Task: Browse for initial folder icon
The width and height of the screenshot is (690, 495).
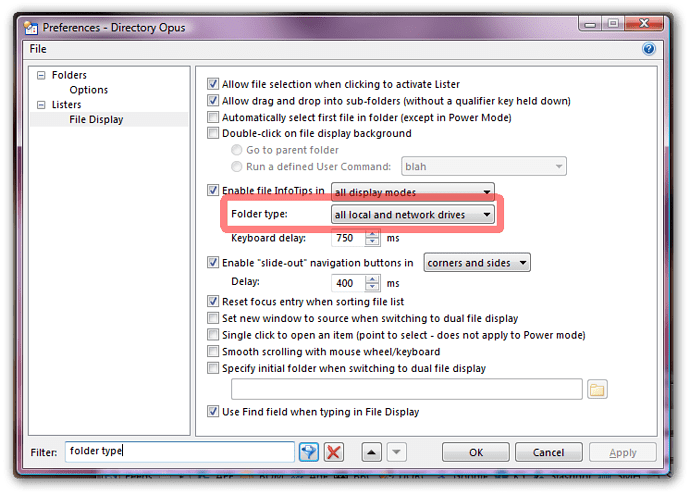Action: coord(597,389)
